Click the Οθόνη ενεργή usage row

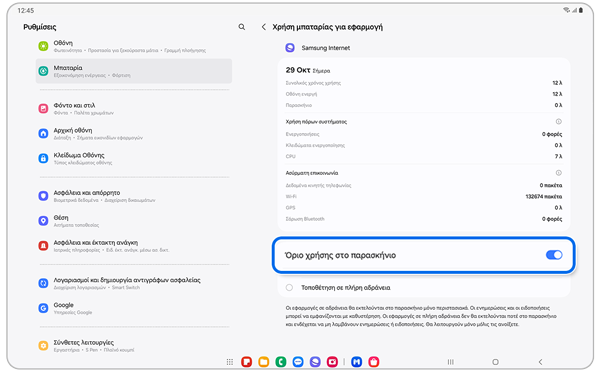click(424, 94)
